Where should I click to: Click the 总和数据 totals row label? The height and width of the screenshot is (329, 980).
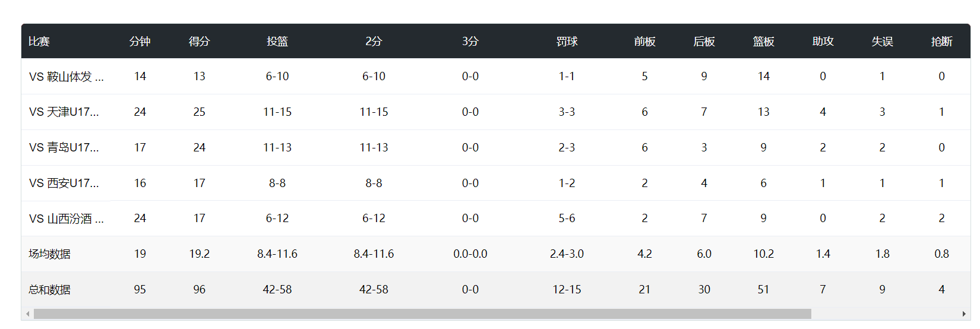click(50, 290)
